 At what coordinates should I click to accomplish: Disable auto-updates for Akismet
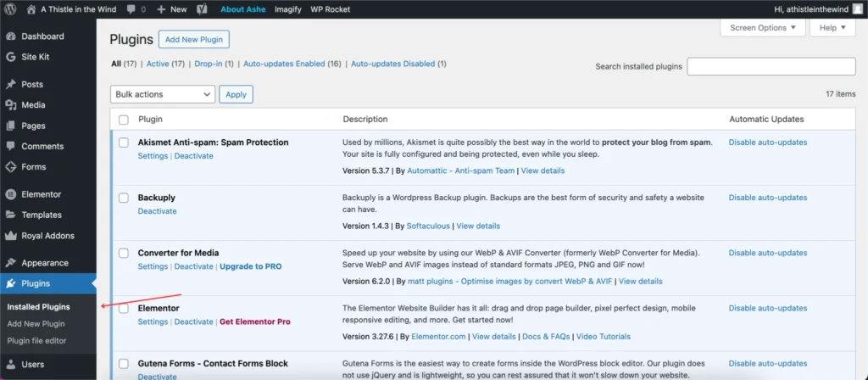(768, 142)
